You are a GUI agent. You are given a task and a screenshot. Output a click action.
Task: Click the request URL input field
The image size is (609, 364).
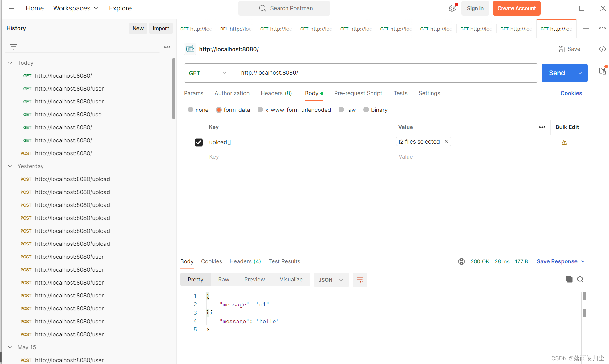(x=386, y=73)
